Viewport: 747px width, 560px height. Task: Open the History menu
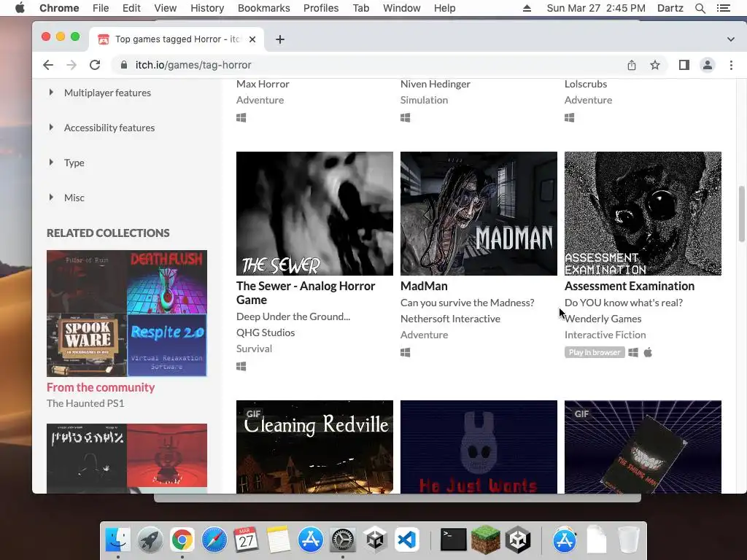207,8
